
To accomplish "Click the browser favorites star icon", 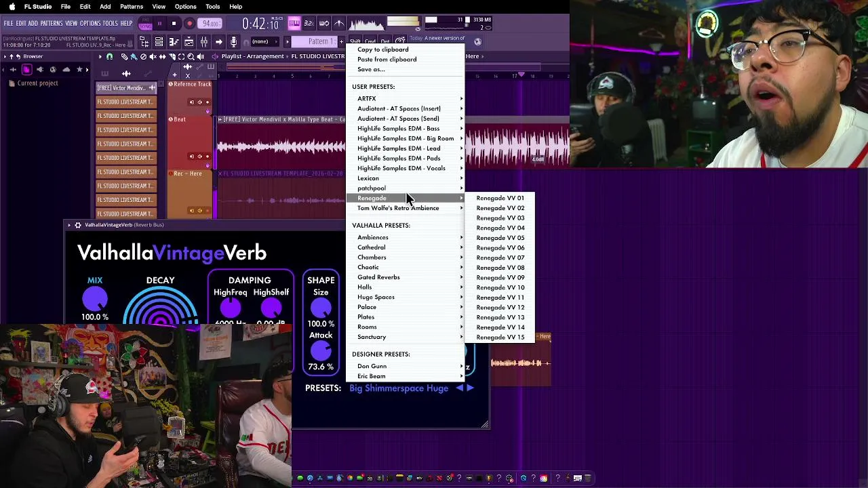I will pyautogui.click(x=79, y=69).
